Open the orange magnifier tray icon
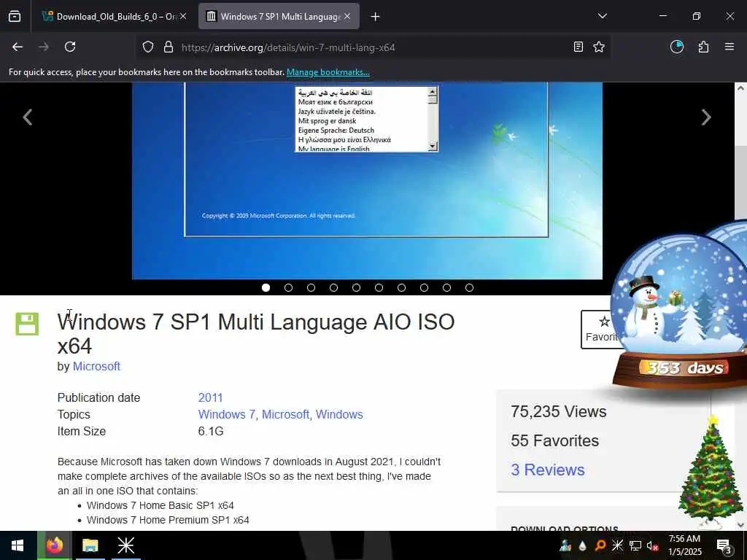Image resolution: width=747 pixels, height=560 pixels. point(600,545)
